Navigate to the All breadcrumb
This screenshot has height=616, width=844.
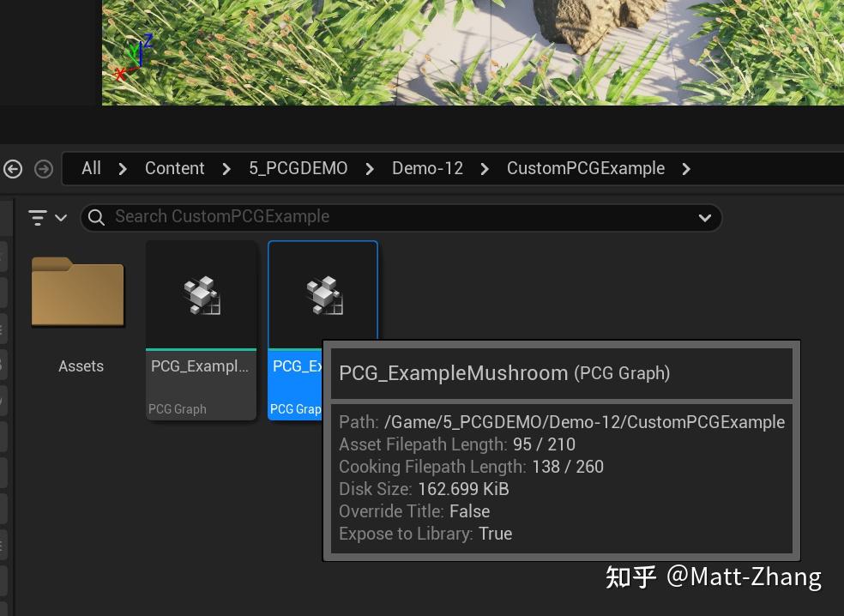(92, 168)
